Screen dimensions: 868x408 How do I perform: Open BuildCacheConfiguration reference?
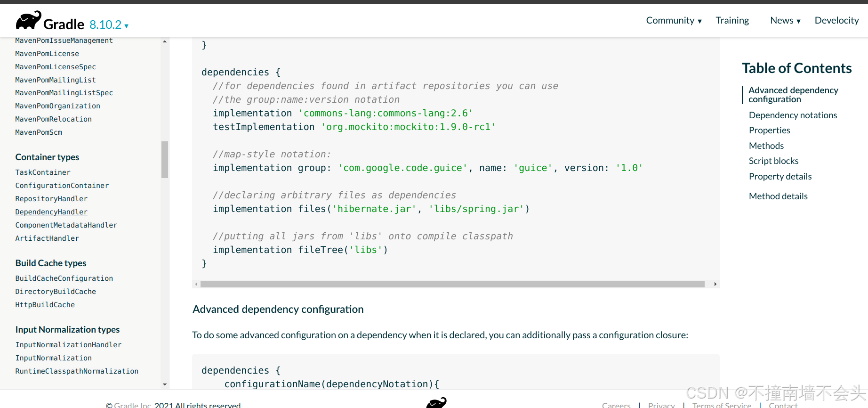(64, 278)
